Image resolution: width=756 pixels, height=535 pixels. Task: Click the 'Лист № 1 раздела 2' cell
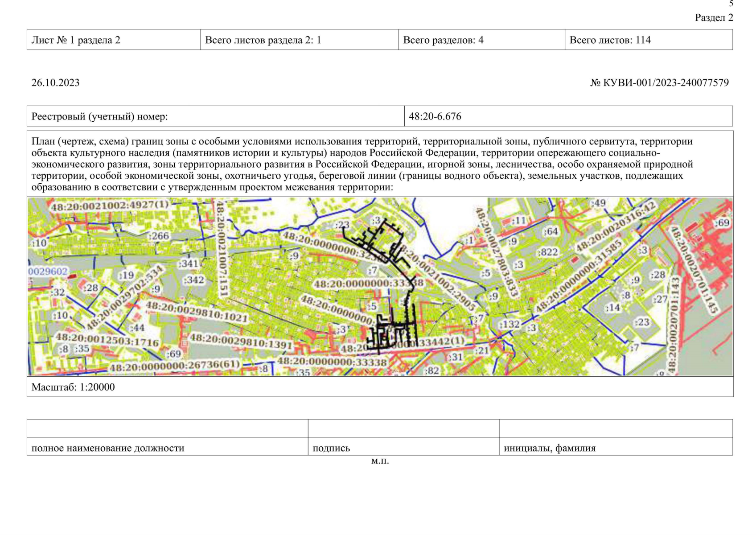114,40
